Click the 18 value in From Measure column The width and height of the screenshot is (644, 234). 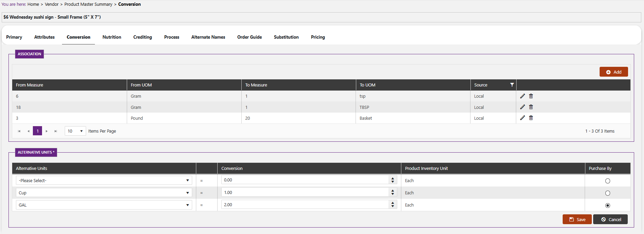(18, 107)
